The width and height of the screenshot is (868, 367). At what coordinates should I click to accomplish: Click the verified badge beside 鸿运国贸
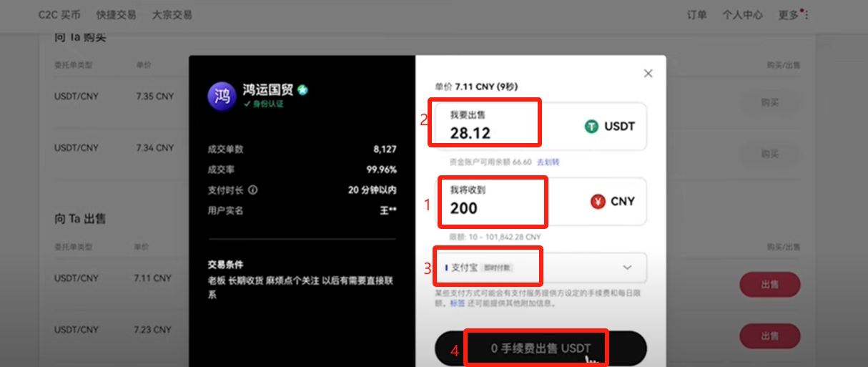coord(303,89)
